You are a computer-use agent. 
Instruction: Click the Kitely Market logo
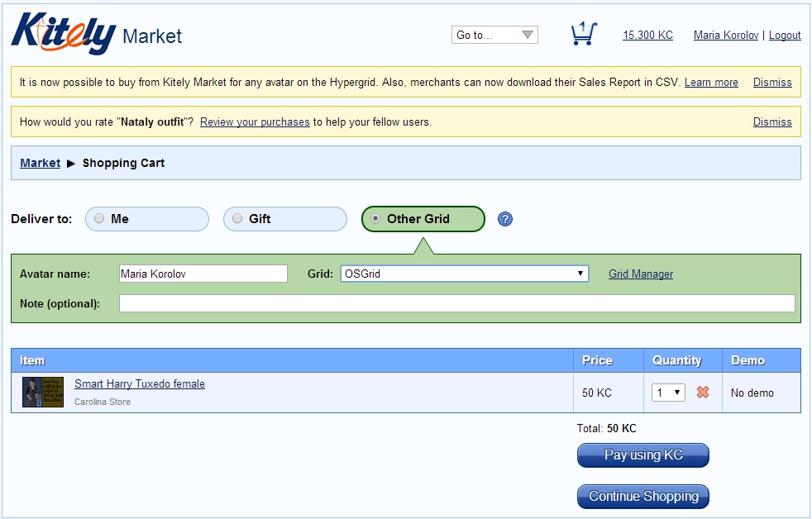click(x=96, y=34)
